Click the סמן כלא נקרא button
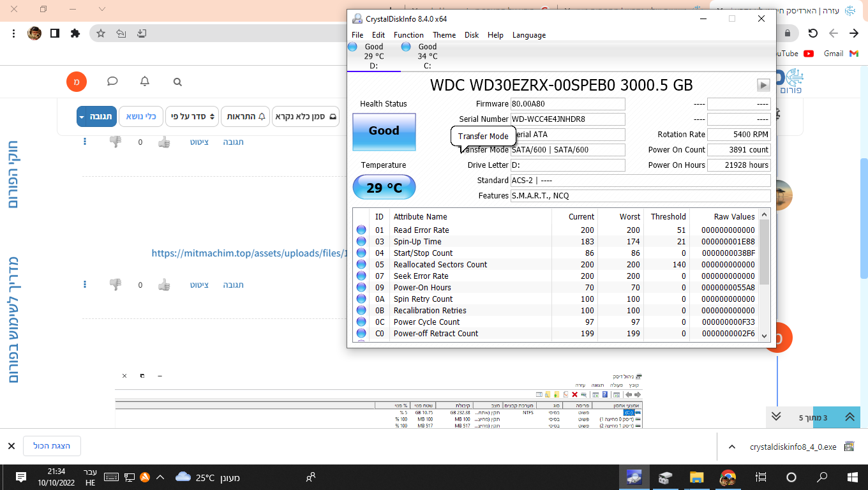Image resolution: width=868 pixels, height=490 pixels. tap(306, 117)
